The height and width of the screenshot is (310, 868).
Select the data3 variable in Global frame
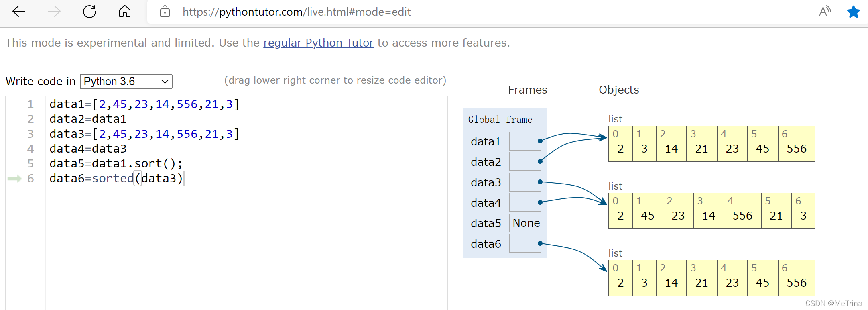pyautogui.click(x=486, y=182)
